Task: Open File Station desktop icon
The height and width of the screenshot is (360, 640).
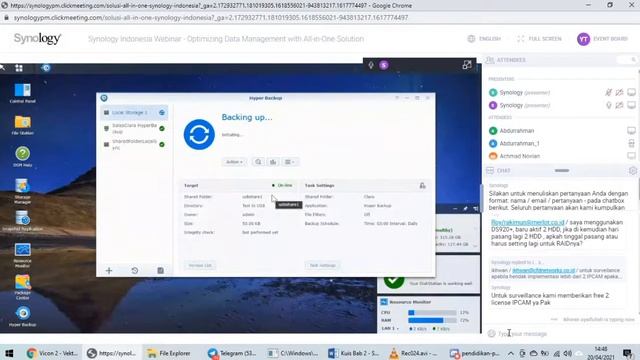Action: [x=22, y=125]
